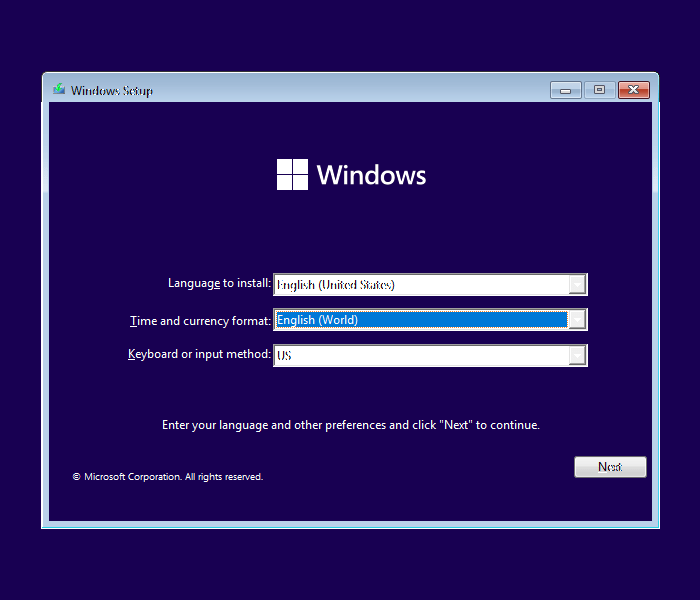Viewport: 700px width, 600px height.
Task: Open the Time and currency format dropdown arrow
Action: click(x=576, y=320)
